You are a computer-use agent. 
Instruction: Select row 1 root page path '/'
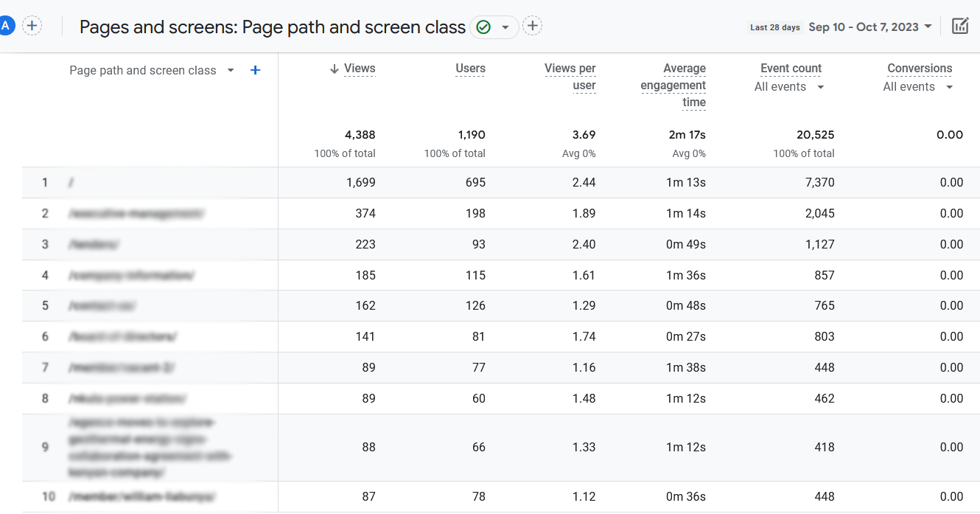pyautogui.click(x=71, y=183)
